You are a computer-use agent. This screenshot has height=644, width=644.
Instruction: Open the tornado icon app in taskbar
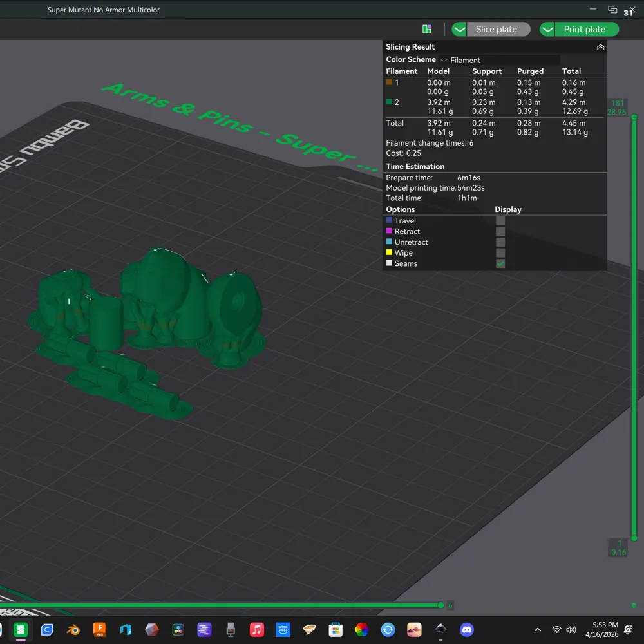click(x=309, y=629)
